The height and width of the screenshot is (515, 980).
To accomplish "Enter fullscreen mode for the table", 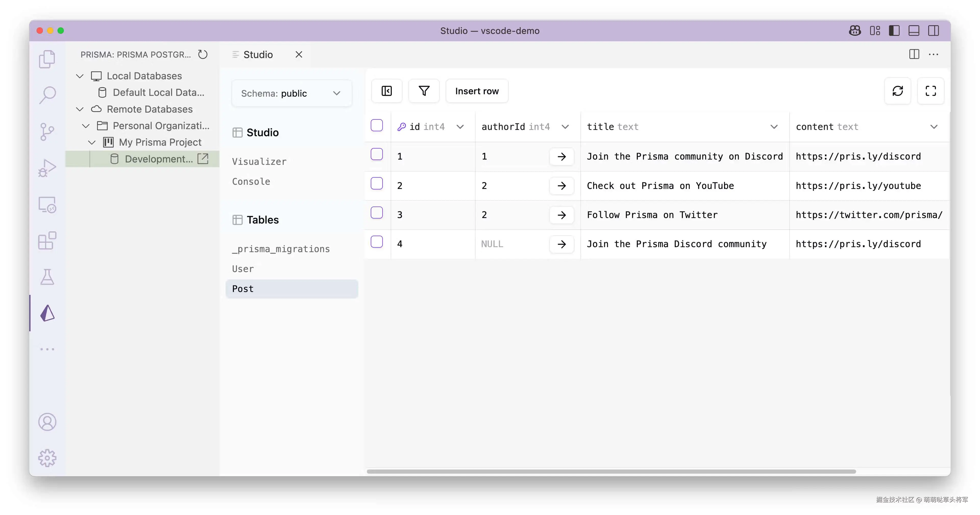I will 930,91.
